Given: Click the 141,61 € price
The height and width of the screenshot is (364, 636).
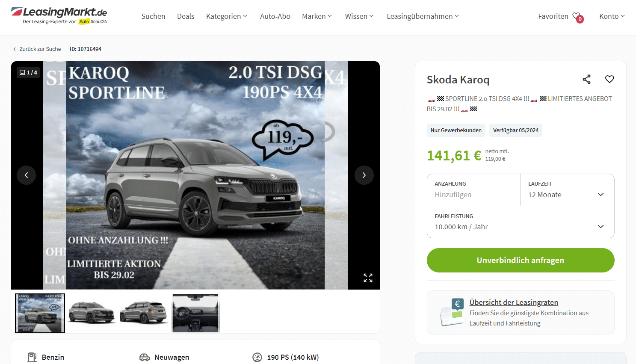Looking at the screenshot, I should tap(454, 155).
